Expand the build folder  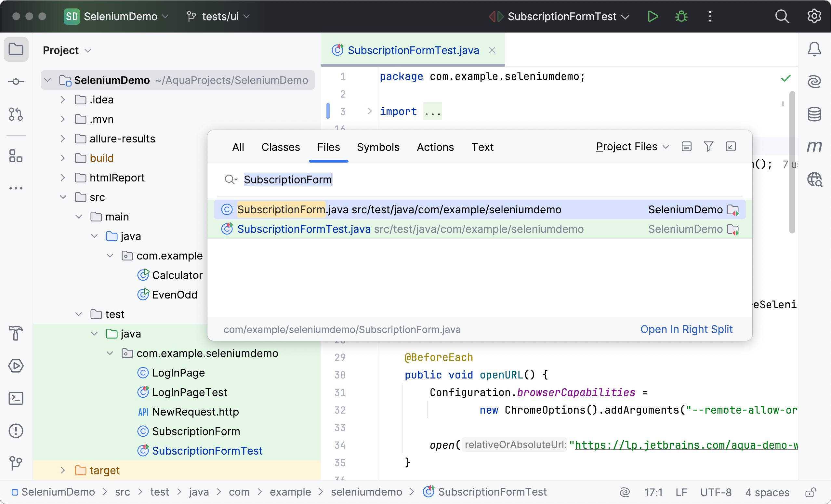pos(63,158)
